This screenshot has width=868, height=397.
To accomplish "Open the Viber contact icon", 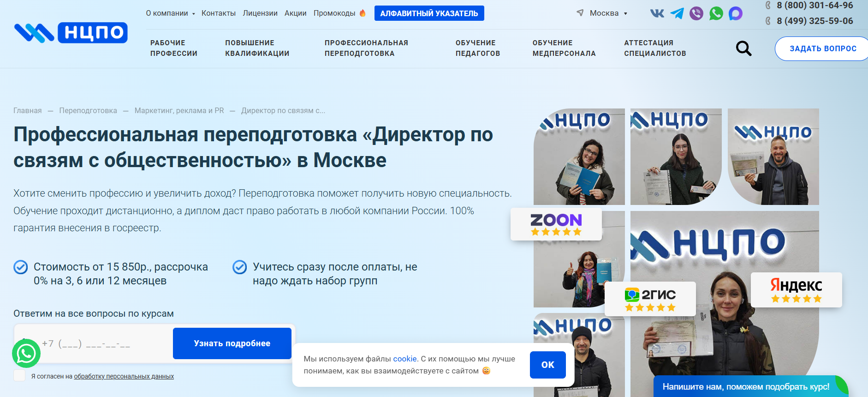I will 696,13.
